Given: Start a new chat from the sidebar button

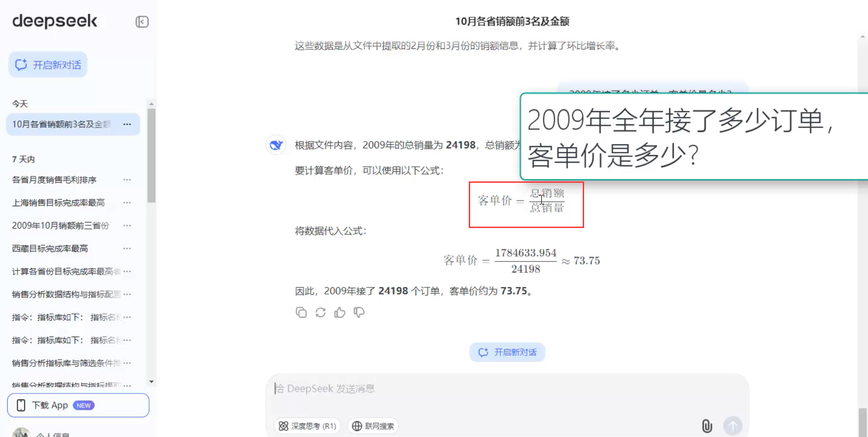Looking at the screenshot, I should pyautogui.click(x=48, y=65).
